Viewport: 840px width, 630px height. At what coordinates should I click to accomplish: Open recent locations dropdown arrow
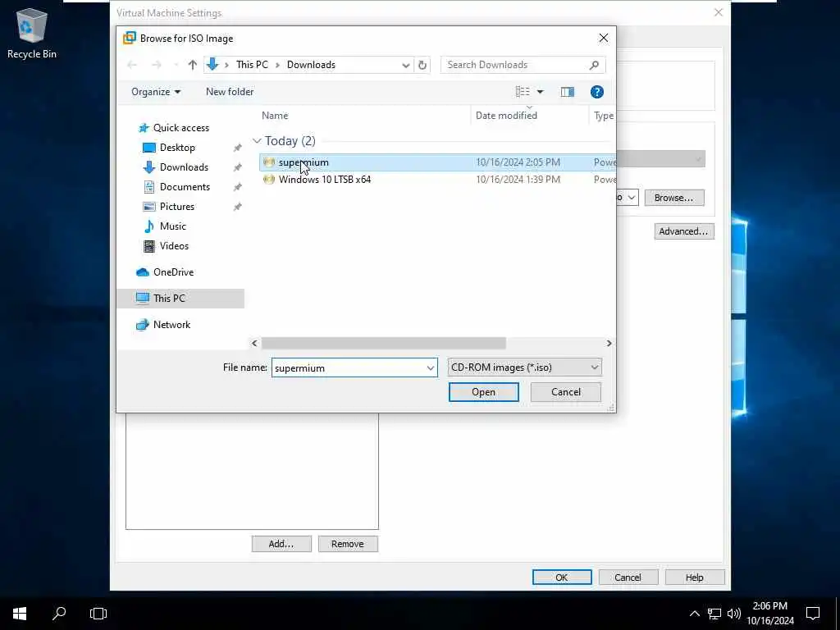pyautogui.click(x=176, y=65)
